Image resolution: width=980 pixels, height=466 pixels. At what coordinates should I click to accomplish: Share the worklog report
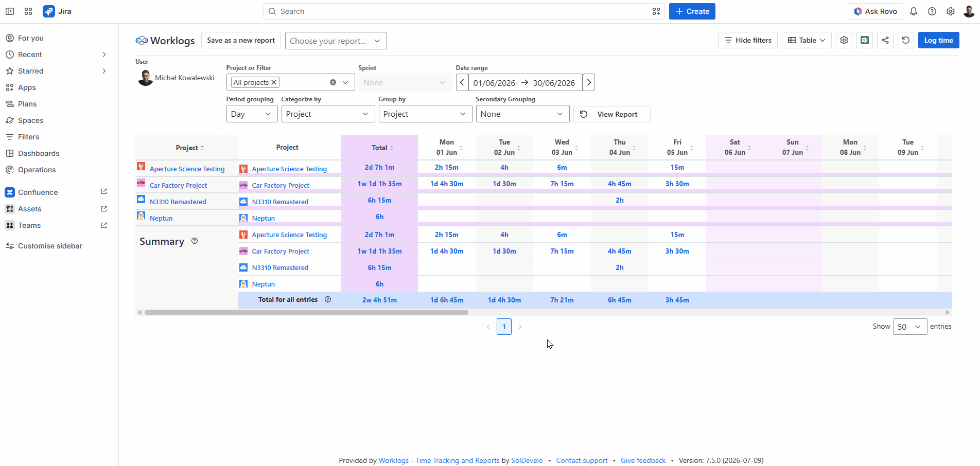click(885, 40)
